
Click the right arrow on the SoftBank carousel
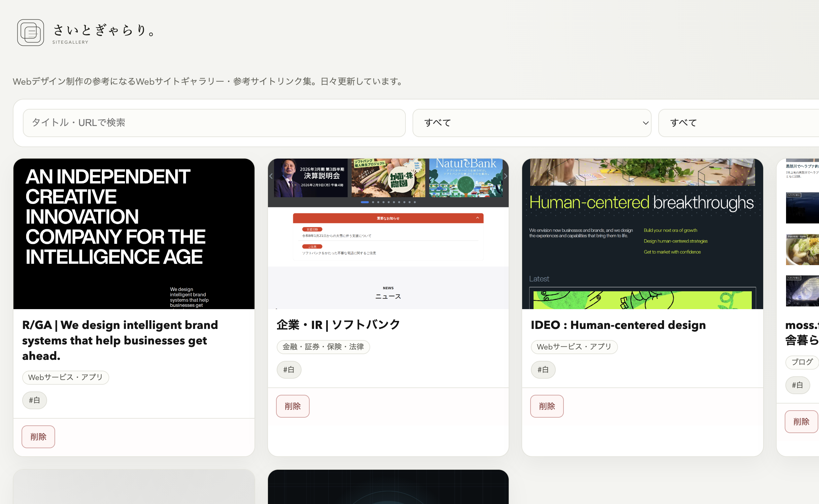point(505,176)
